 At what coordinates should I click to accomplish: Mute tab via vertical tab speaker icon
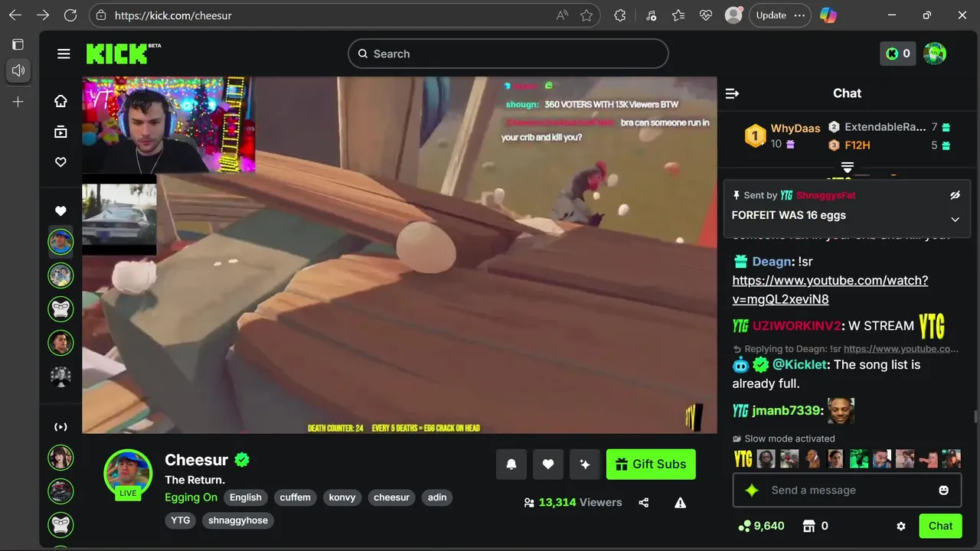point(18,70)
